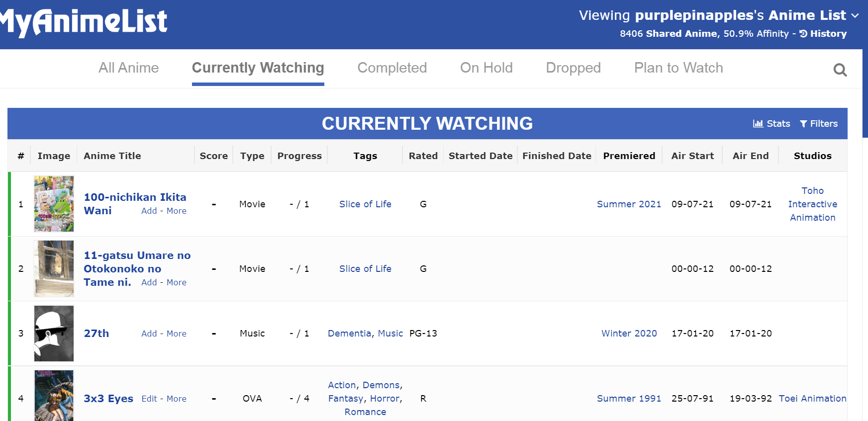This screenshot has height=421, width=868.
Task: Sort list by Score column header
Action: (213, 156)
